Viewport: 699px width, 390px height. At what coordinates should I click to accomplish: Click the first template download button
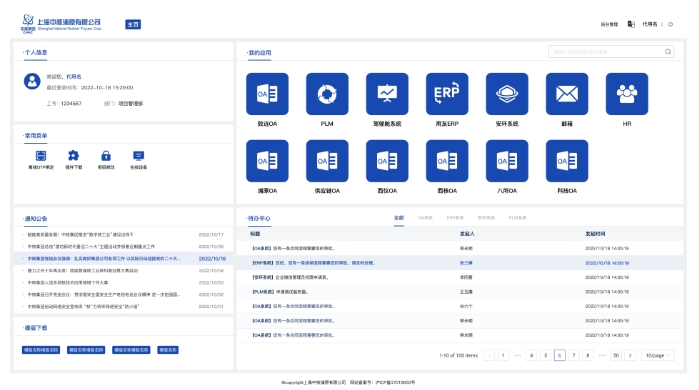(41, 350)
